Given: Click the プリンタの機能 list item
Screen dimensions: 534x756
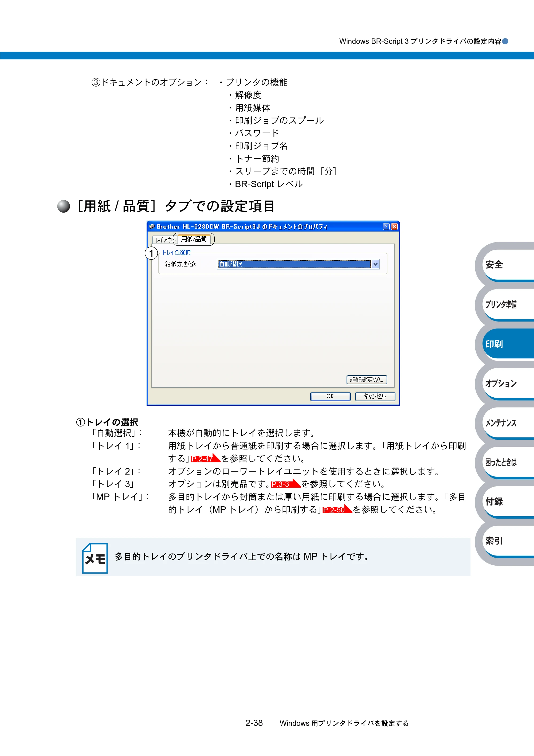Looking at the screenshot, I should (257, 82).
